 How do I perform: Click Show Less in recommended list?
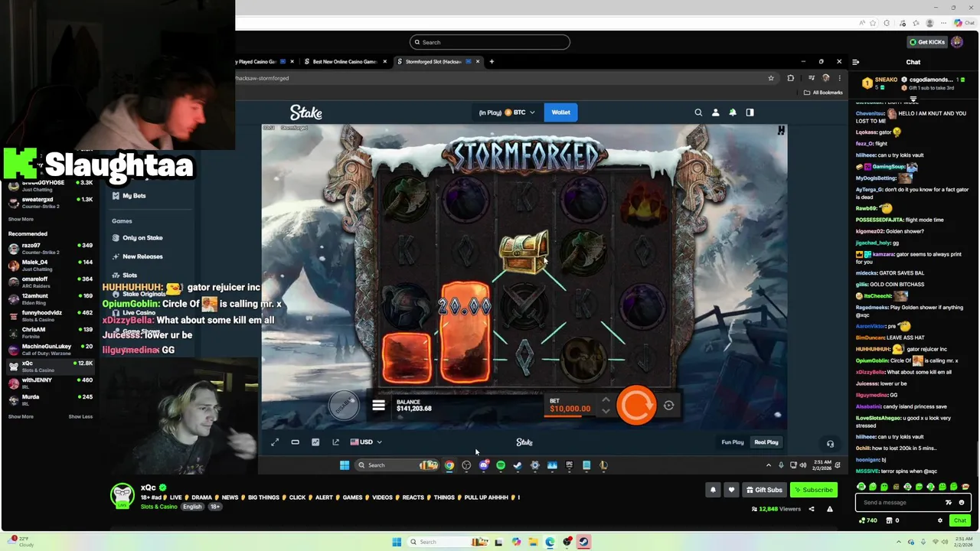80,416
